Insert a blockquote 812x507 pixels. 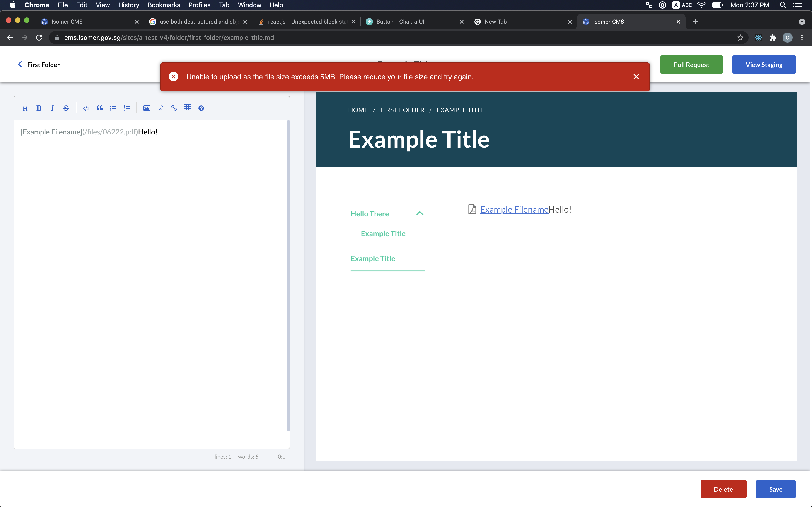100,108
